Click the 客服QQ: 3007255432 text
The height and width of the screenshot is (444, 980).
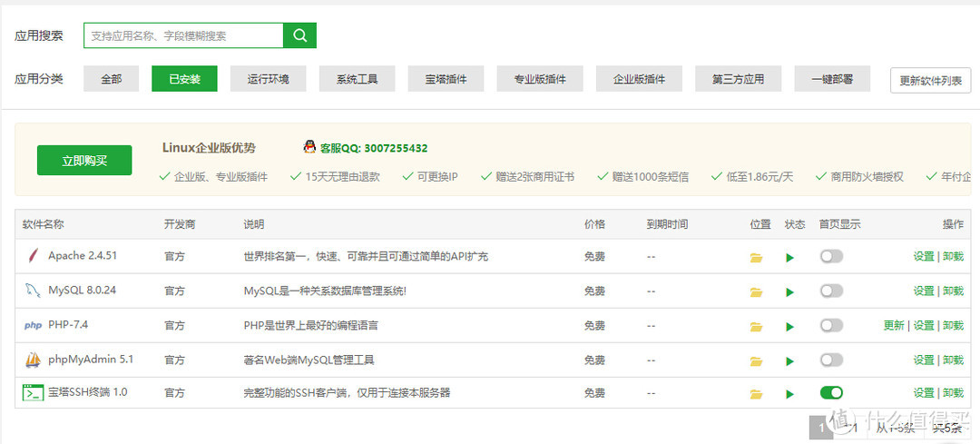pyautogui.click(x=374, y=148)
